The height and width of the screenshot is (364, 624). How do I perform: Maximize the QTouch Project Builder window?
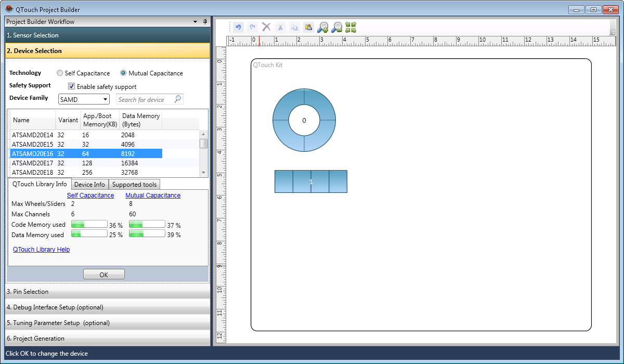pos(593,9)
